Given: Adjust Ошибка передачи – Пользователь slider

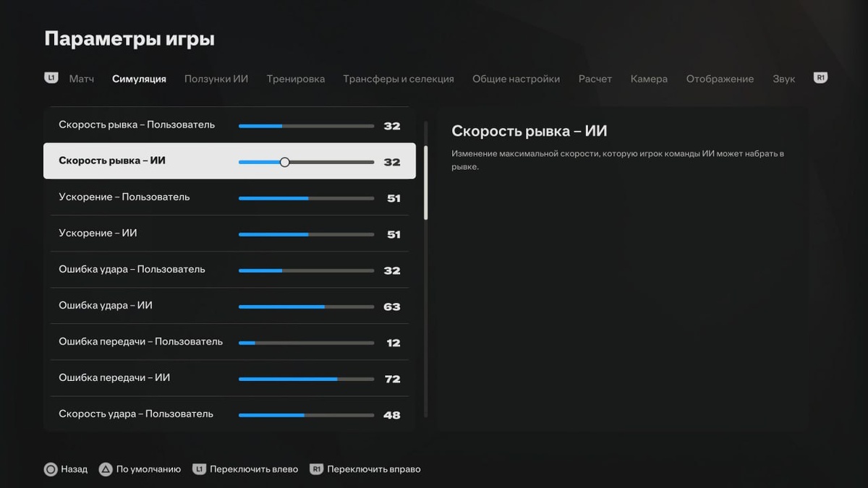Looking at the screenshot, I should tap(307, 343).
